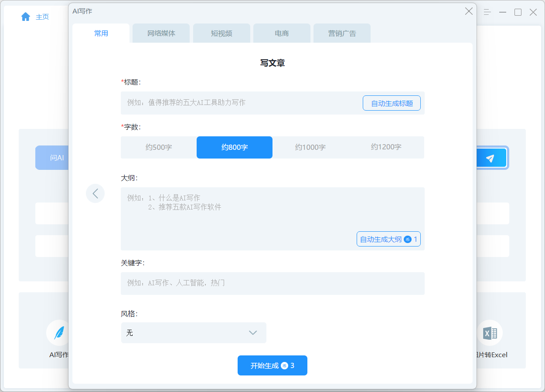Click the hamburger menu icon in the title bar
545x392 pixels.
tap(487, 12)
